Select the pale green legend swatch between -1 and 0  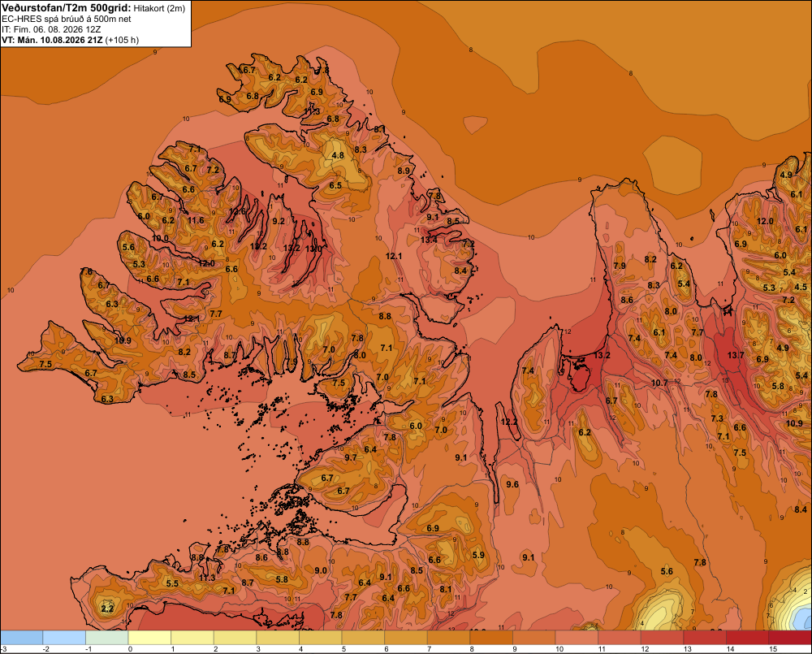click(107, 638)
